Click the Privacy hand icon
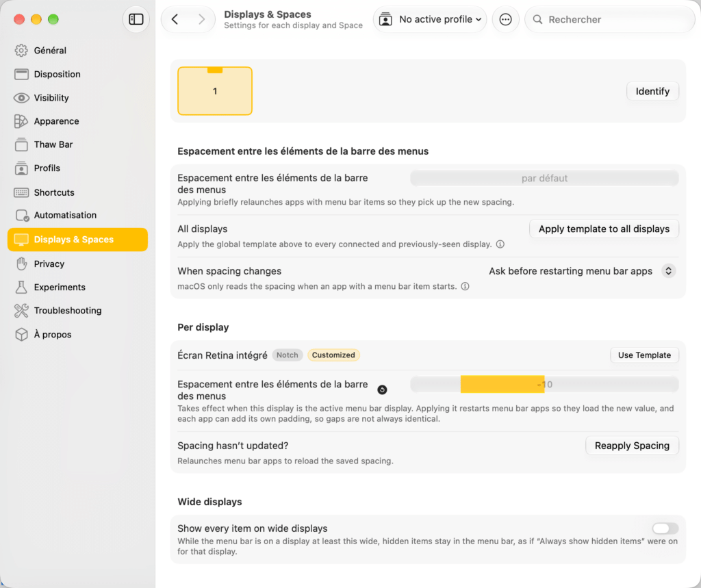 (21, 264)
